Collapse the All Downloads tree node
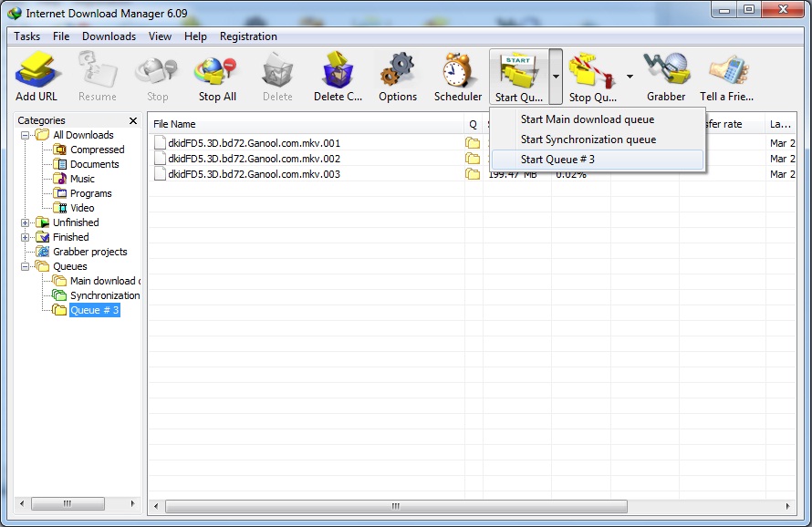Screen dimensions: 812x527 pyautogui.click(x=25, y=135)
